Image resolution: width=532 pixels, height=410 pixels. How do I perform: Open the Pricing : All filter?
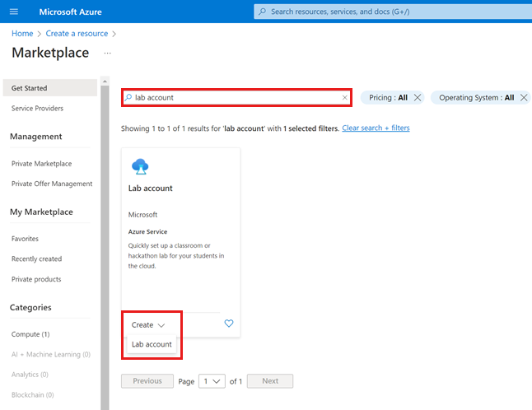click(x=388, y=98)
